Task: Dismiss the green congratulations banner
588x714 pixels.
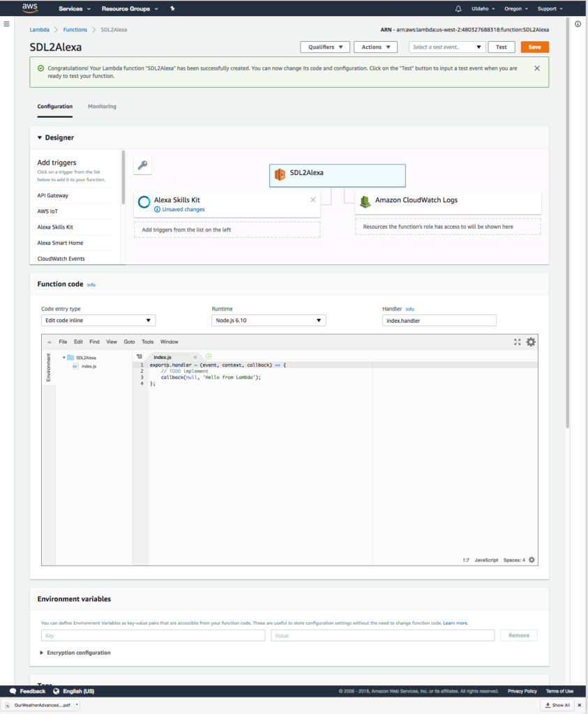Action: [x=537, y=68]
